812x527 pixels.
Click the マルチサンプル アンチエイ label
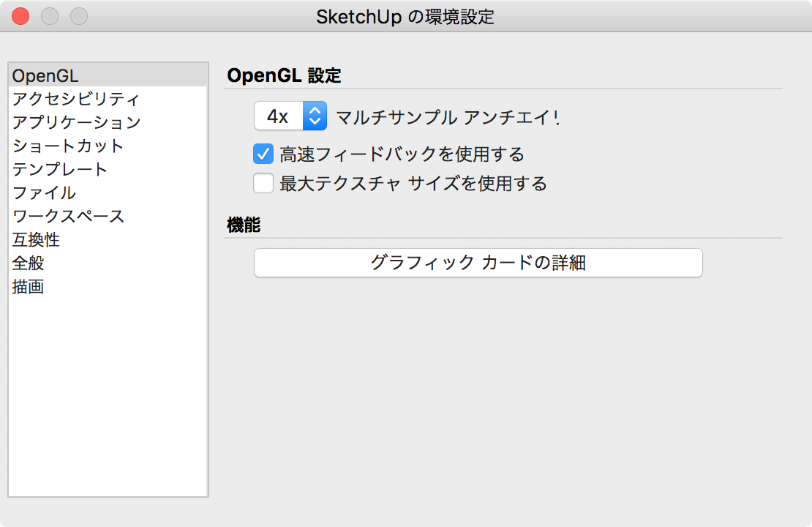point(448,117)
